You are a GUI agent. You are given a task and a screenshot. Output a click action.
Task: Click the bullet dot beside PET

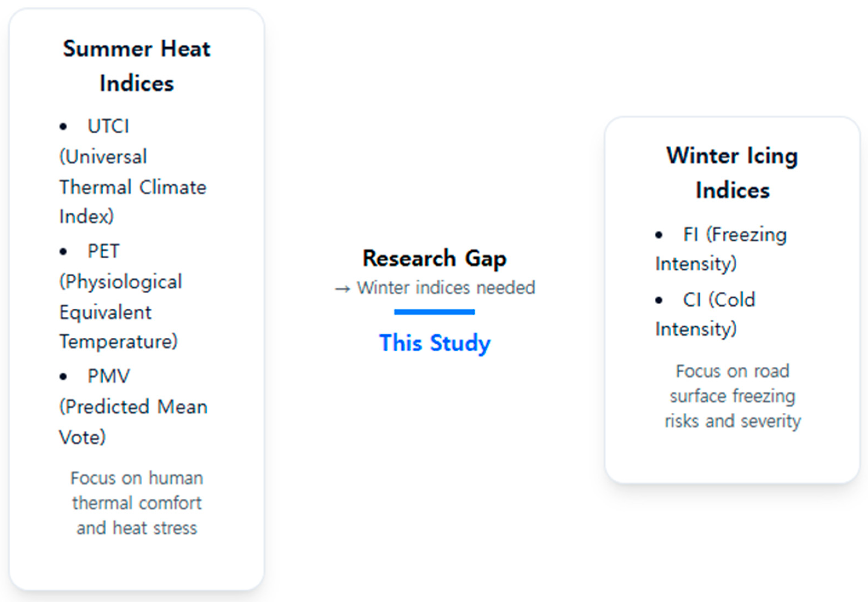[64, 251]
